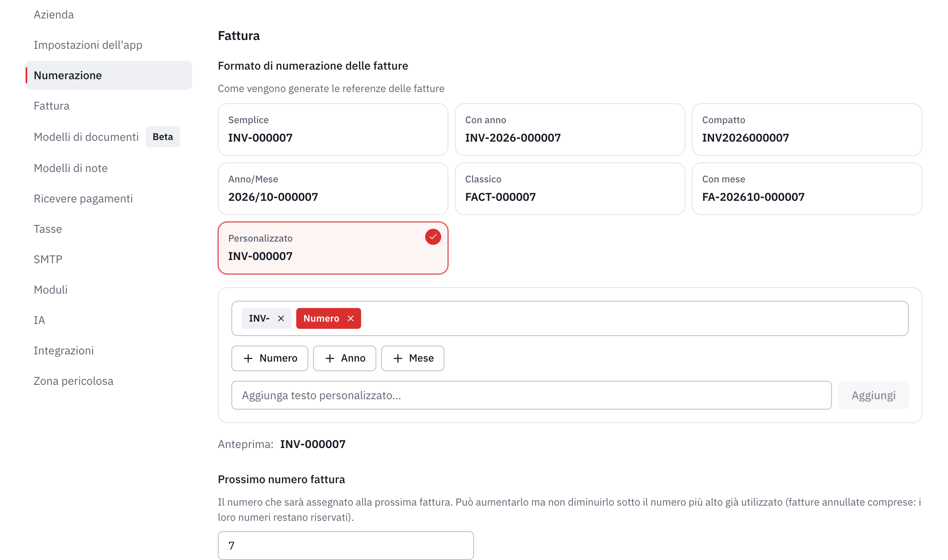The image size is (948, 560).
Task: Click the red Numero token label
Action: (x=321, y=318)
